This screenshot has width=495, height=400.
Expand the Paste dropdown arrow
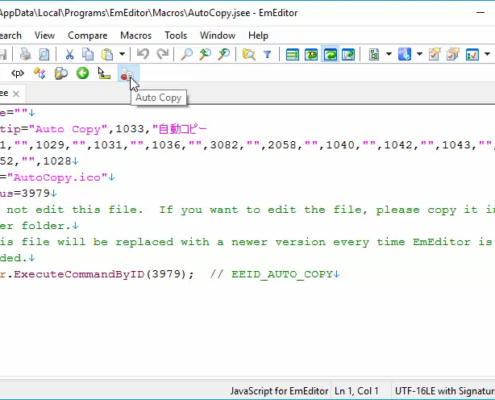(x=122, y=54)
